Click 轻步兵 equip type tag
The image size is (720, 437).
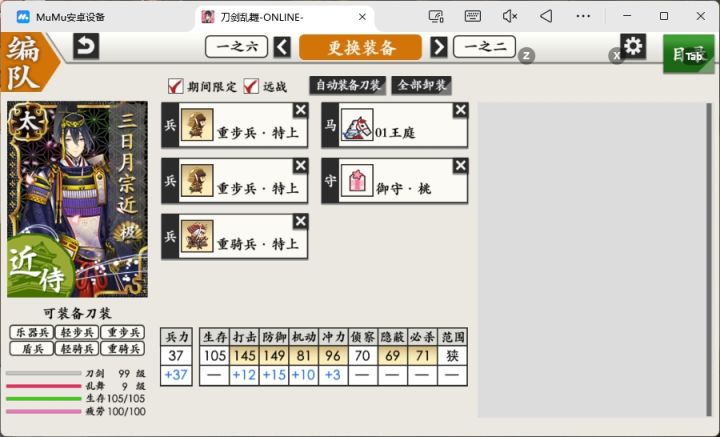[x=77, y=332]
